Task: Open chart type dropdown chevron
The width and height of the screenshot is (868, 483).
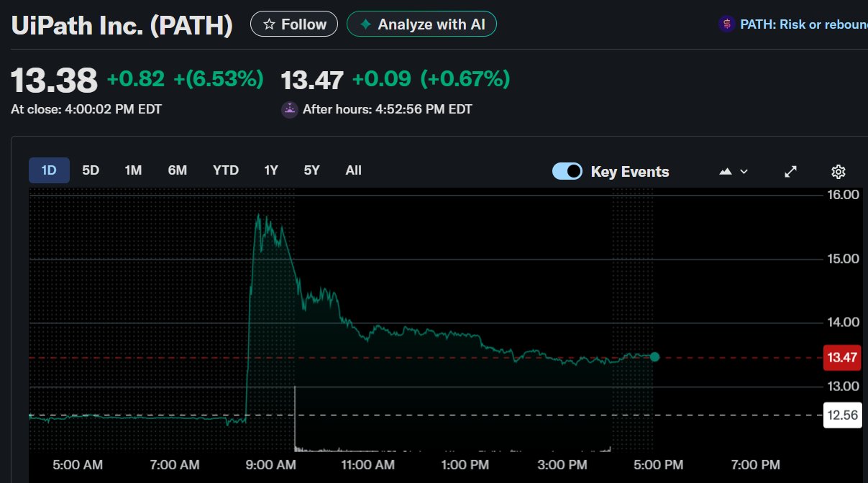Action: 744,172
